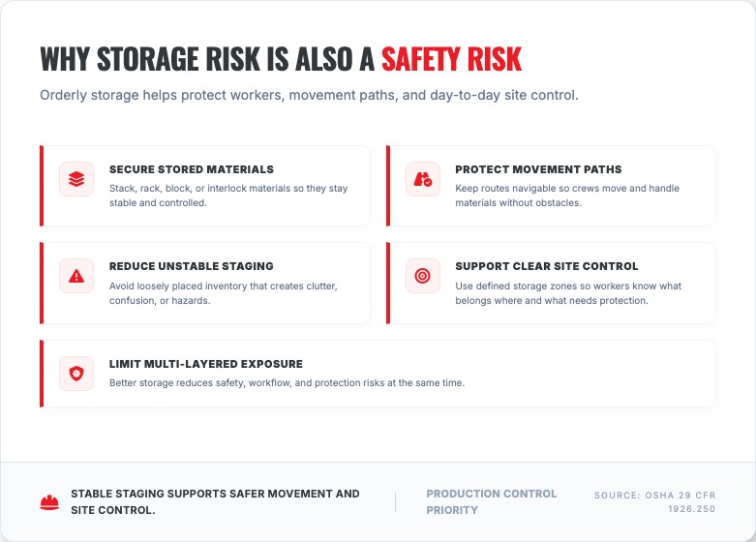Click the target bullseye icon

pyautogui.click(x=422, y=276)
